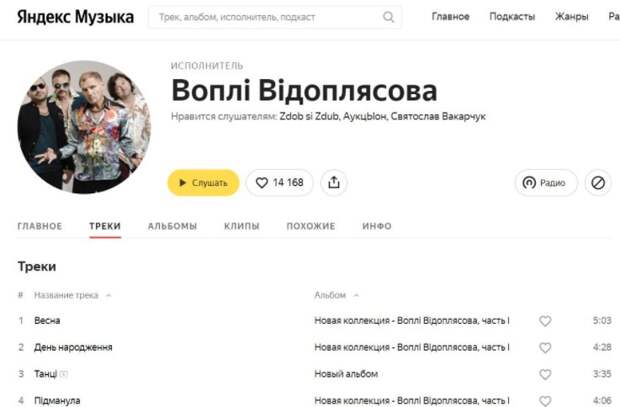
Task: Open the Новый альбом album link
Action: pos(346,374)
